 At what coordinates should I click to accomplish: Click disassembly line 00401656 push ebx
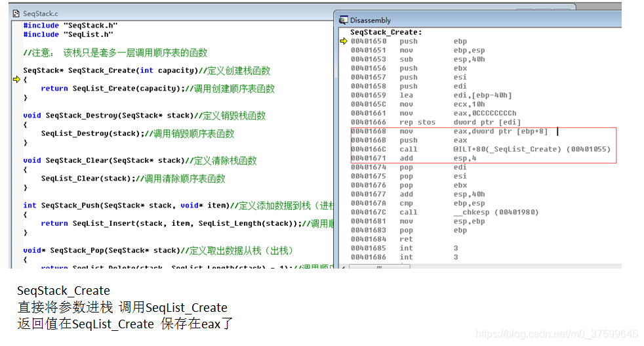point(409,68)
